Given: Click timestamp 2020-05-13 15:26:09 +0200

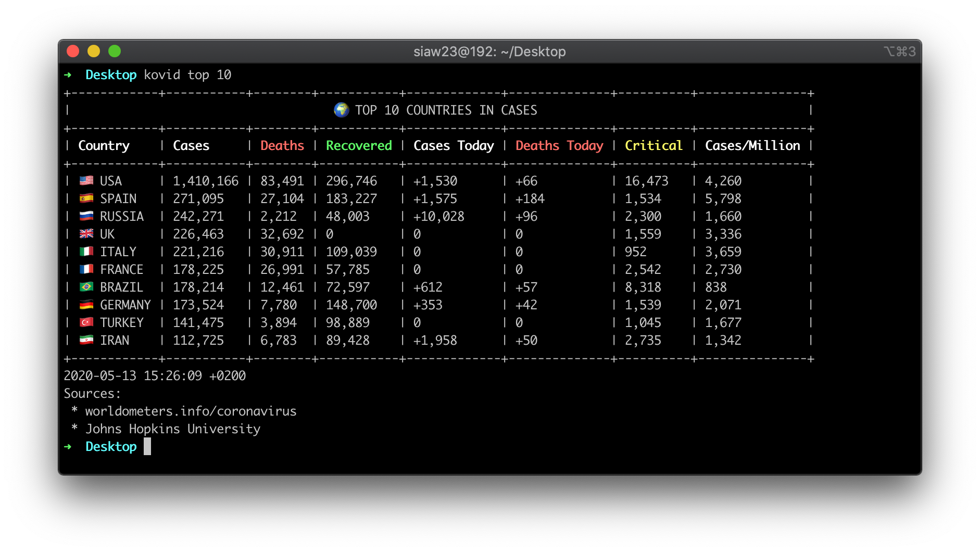Looking at the screenshot, I should click(155, 376).
